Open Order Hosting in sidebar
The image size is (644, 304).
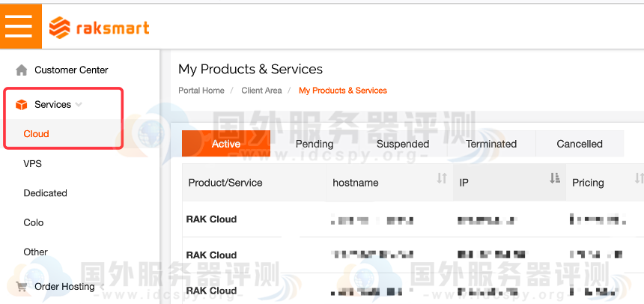pyautogui.click(x=64, y=287)
